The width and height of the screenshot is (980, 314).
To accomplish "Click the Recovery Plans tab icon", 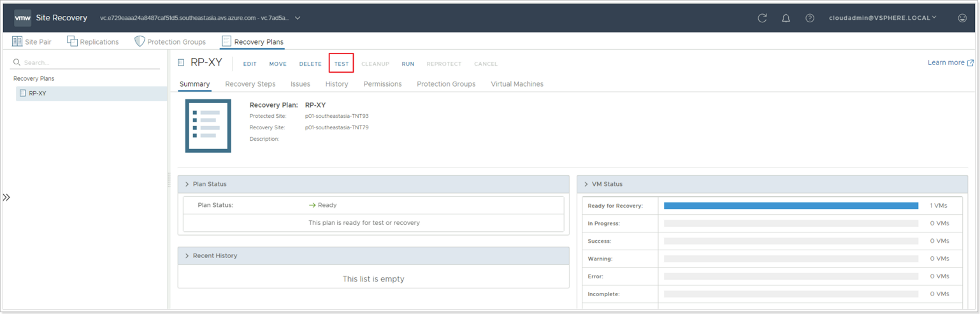I will pos(226,41).
